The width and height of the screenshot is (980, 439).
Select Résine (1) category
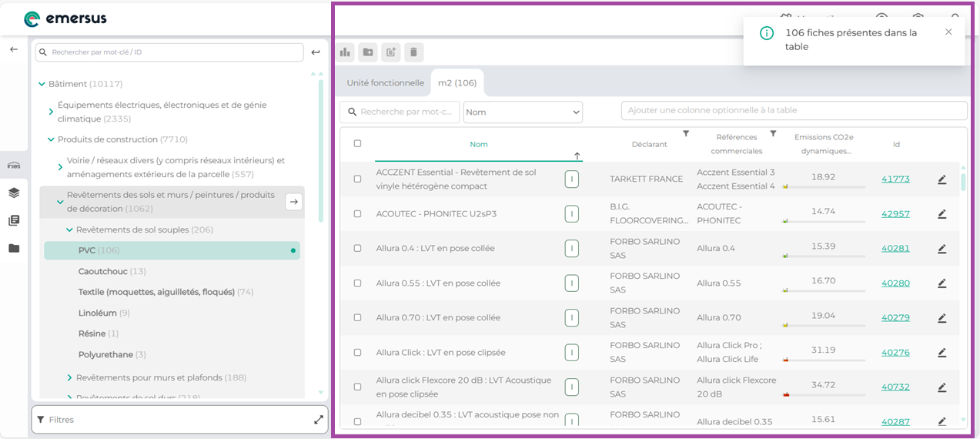(99, 333)
